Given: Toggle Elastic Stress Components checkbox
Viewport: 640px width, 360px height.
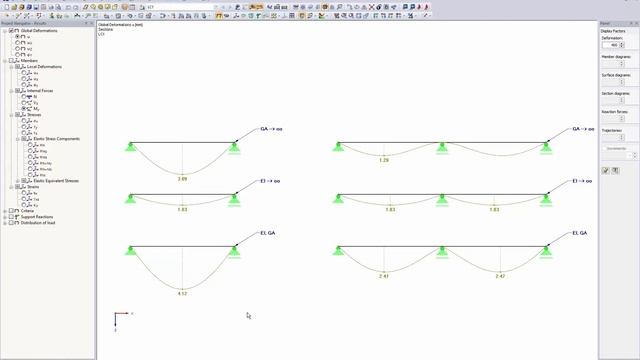Looking at the screenshot, I should pyautogui.click(x=24, y=139).
